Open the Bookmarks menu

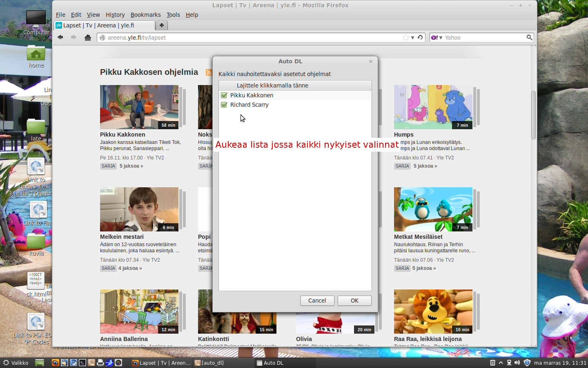145,15
